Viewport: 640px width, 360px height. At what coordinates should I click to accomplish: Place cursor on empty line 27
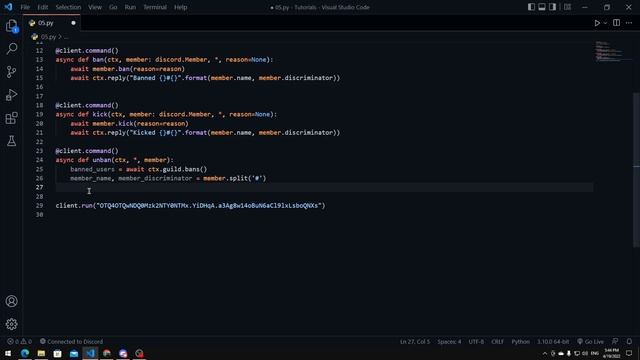[324, 187]
